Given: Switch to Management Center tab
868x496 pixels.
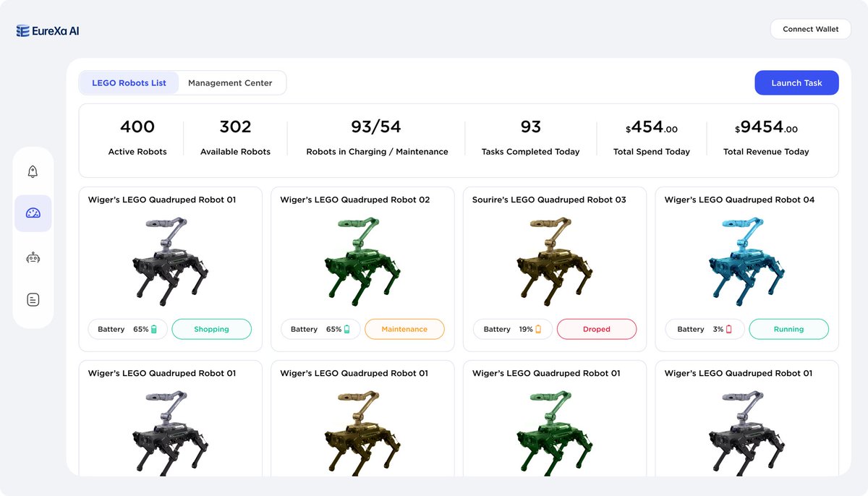Looking at the screenshot, I should pos(230,83).
